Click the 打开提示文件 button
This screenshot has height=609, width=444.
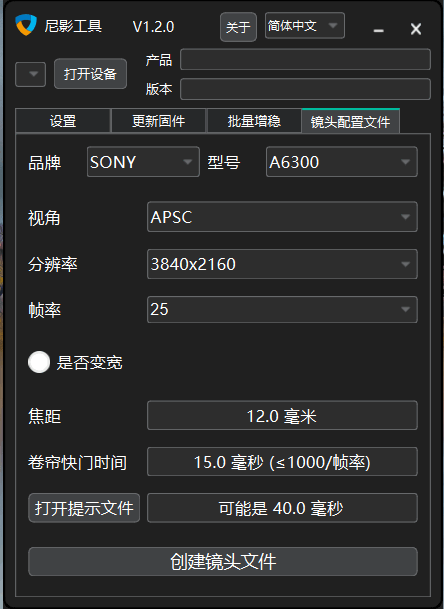tap(84, 508)
